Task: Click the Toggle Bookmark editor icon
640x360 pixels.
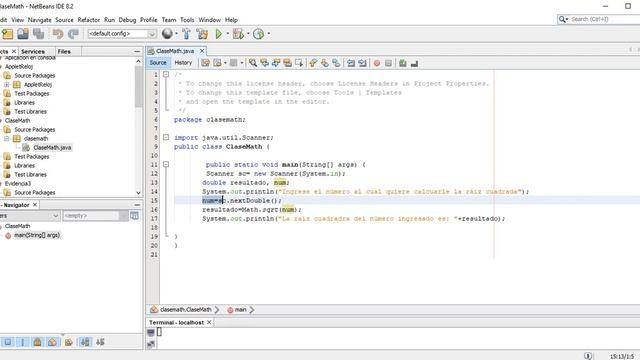Action: pyautogui.click(x=336, y=63)
